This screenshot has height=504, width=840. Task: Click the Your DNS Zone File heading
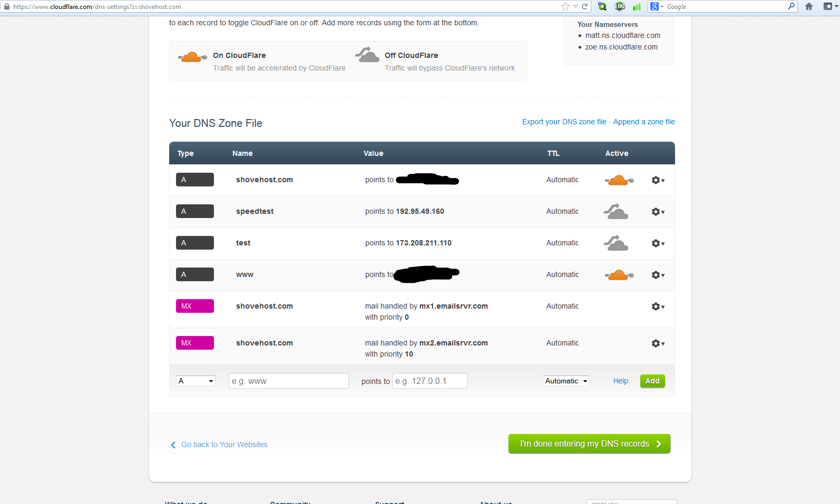point(216,123)
